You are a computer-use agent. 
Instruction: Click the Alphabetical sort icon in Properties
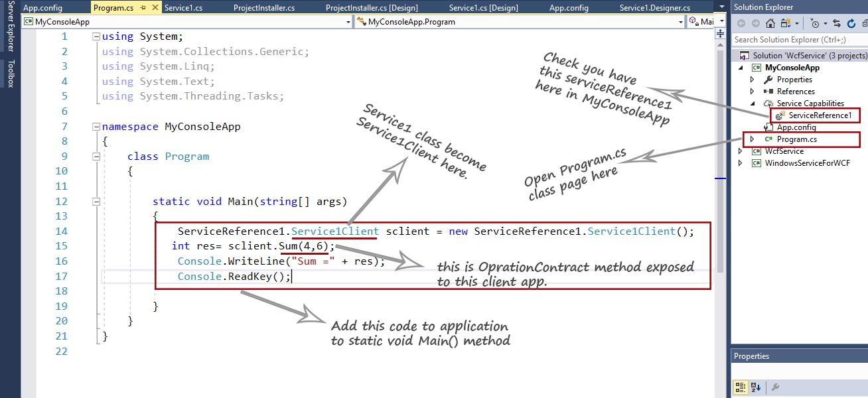(757, 387)
